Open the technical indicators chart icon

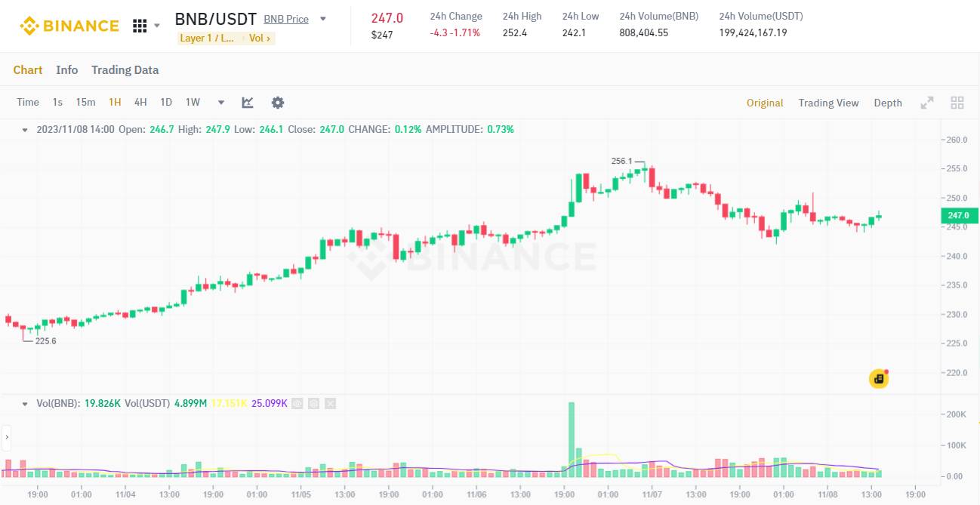click(248, 103)
